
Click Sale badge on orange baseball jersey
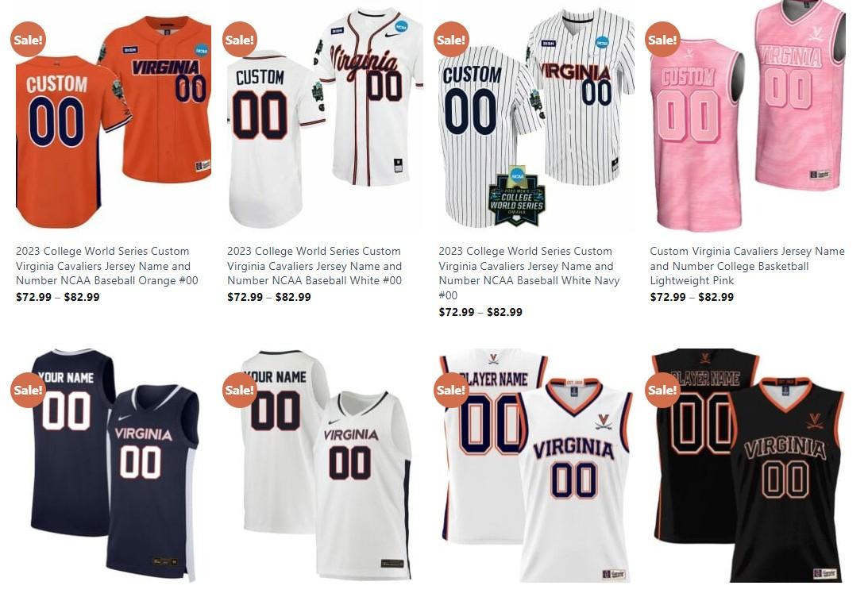pyautogui.click(x=28, y=39)
